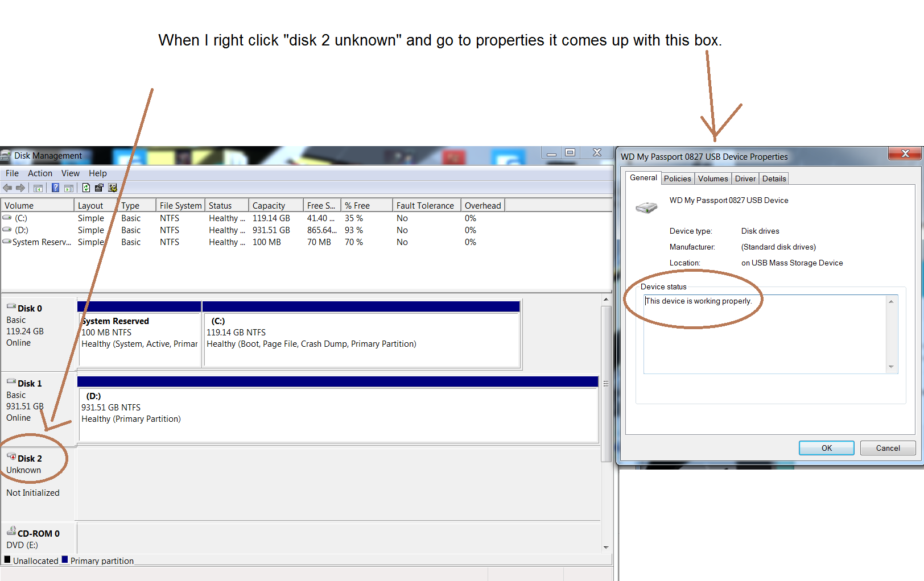Click the Unallocated black legend swatch

click(x=7, y=559)
